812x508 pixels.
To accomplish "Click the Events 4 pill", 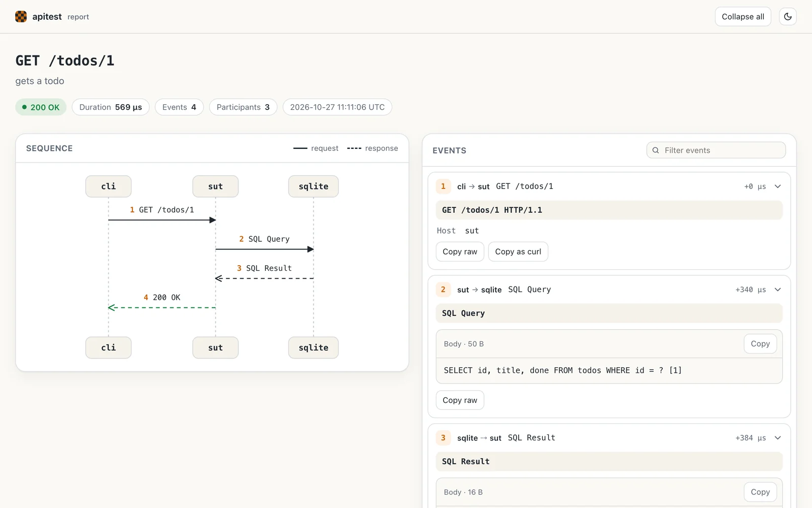I will click(x=179, y=107).
